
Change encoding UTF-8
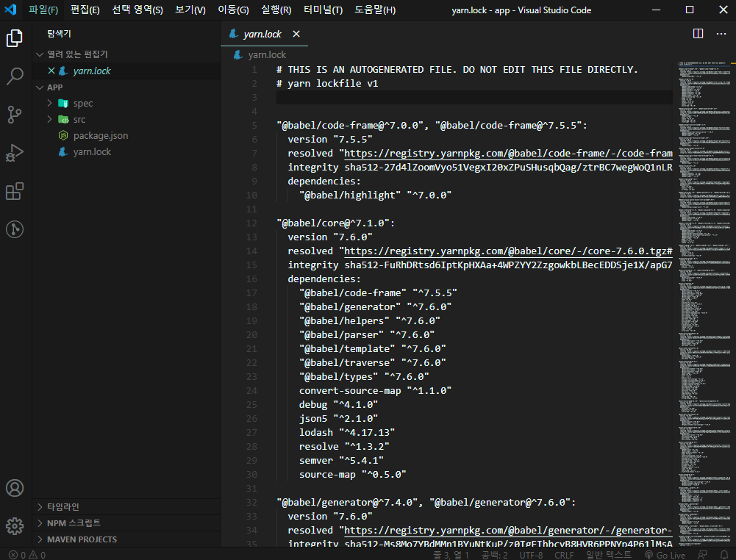click(531, 555)
